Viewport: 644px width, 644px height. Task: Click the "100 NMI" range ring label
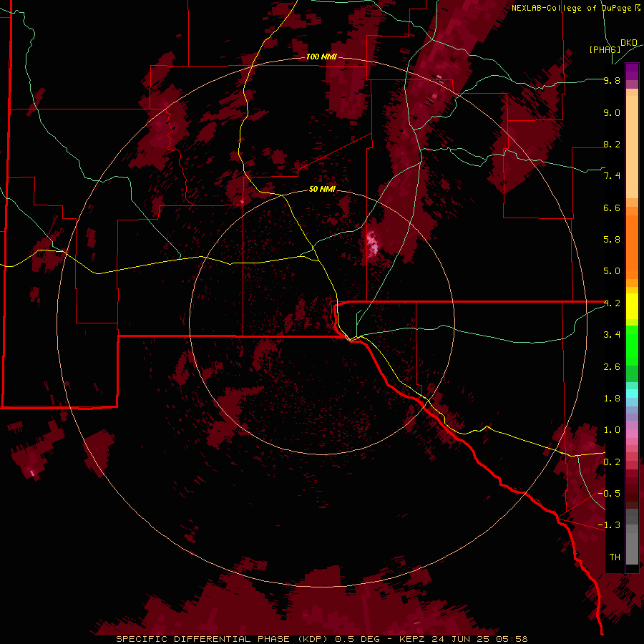coord(321,57)
